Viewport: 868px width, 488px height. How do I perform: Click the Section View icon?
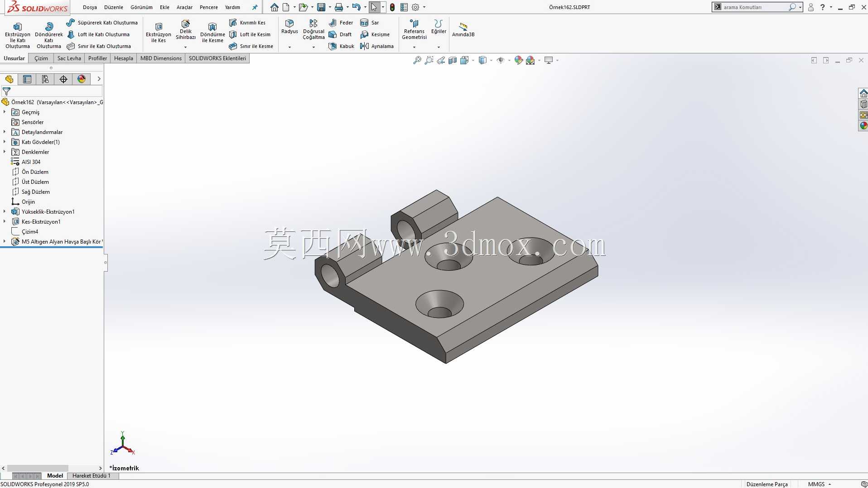453,60
